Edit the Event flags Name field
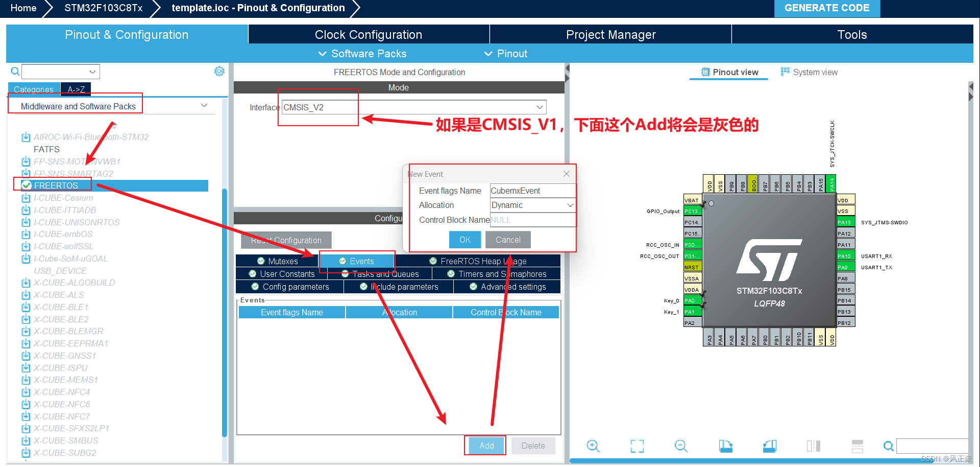The height and width of the screenshot is (467, 980). (533, 191)
